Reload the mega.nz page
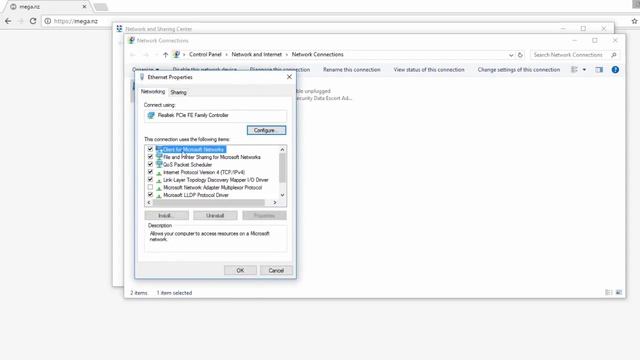 coord(33,21)
